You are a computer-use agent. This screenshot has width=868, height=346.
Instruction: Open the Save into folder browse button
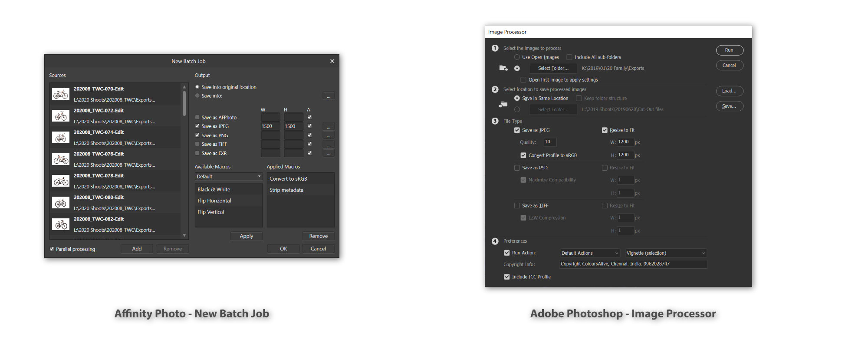point(329,96)
